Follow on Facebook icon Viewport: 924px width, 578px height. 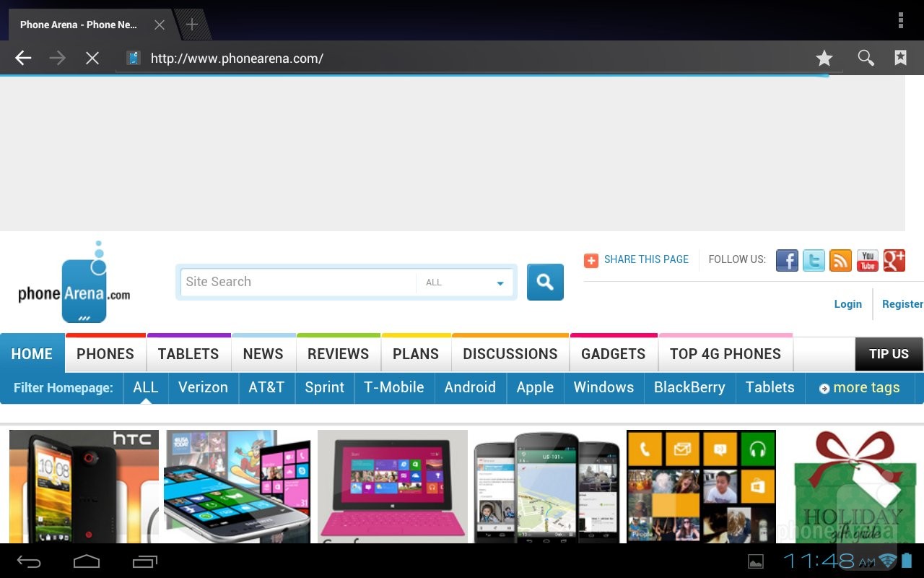(787, 260)
